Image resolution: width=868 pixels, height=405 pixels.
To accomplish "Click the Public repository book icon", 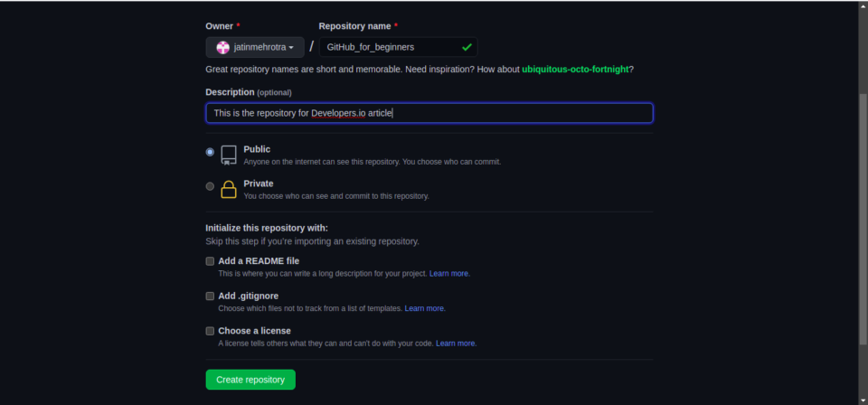I will (229, 155).
